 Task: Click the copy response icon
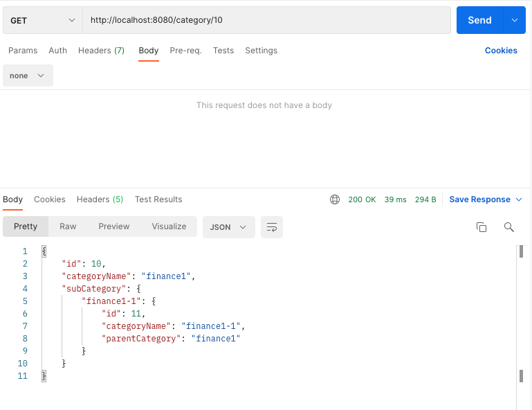click(x=481, y=227)
